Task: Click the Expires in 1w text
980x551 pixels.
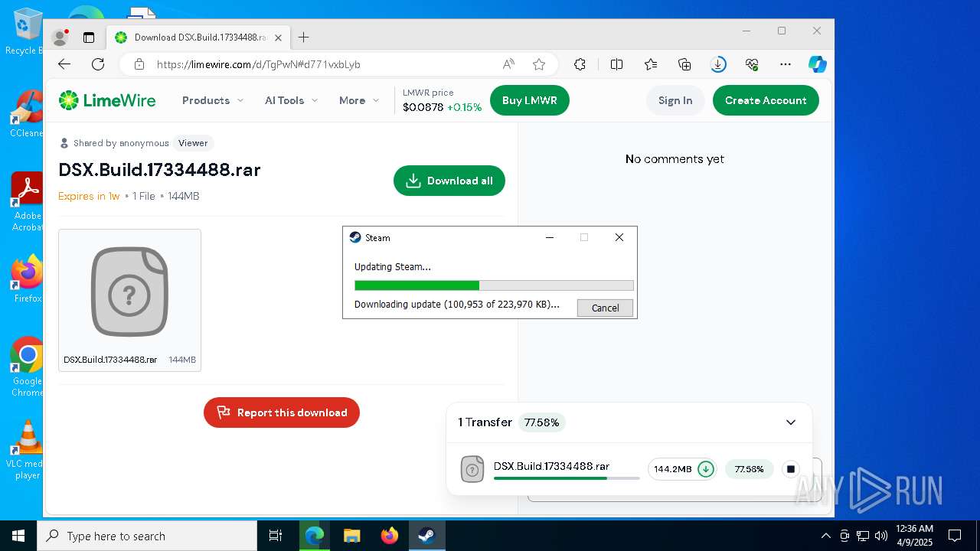Action: click(x=89, y=196)
